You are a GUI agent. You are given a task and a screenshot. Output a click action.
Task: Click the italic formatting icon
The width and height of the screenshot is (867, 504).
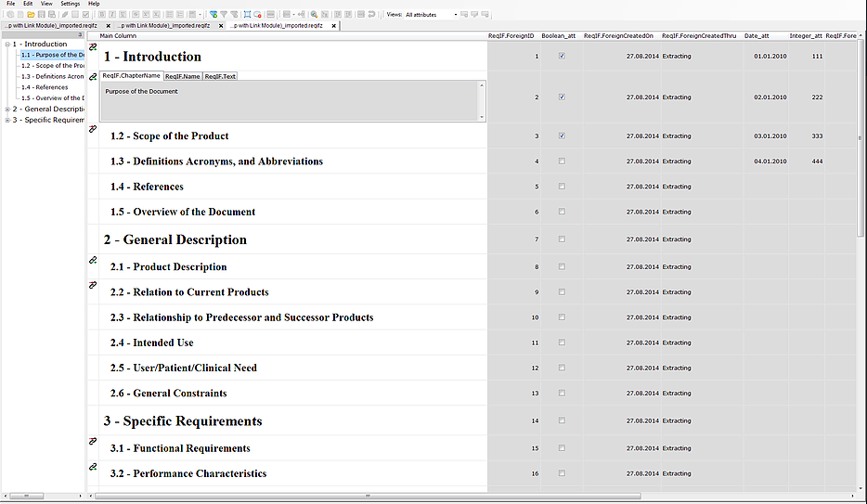point(110,15)
